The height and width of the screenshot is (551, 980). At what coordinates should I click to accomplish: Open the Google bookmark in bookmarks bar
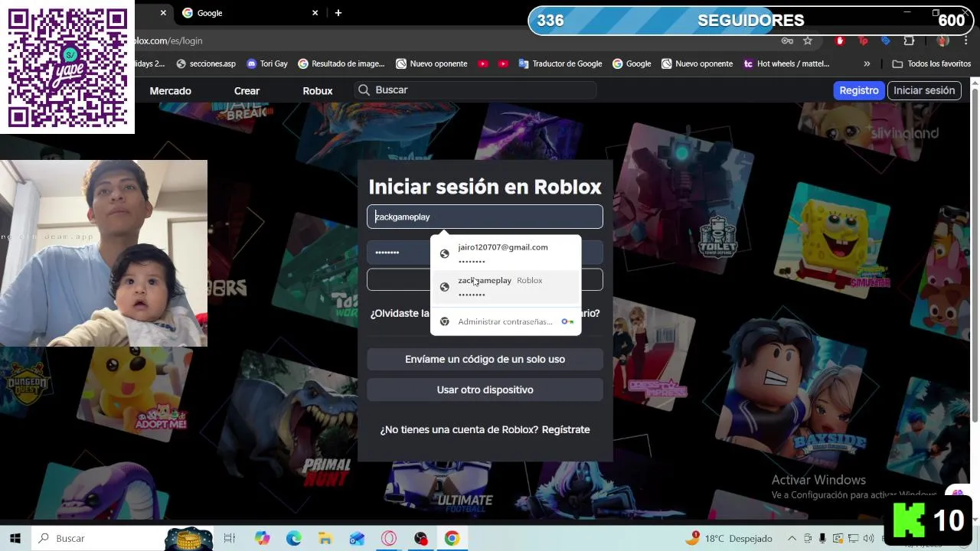pyautogui.click(x=632, y=64)
